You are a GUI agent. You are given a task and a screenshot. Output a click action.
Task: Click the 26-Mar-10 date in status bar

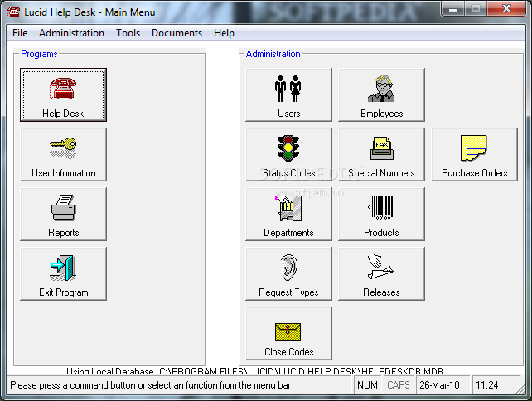(442, 385)
